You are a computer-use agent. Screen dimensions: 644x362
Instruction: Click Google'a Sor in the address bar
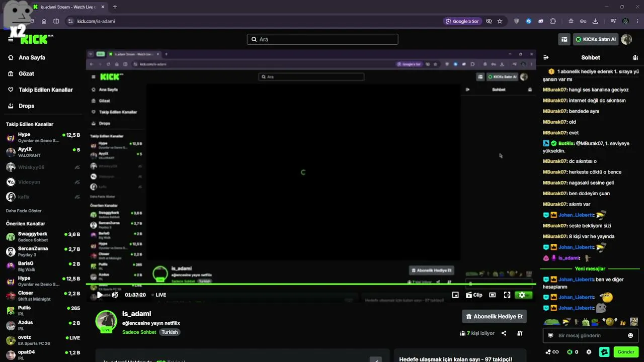[x=462, y=21]
